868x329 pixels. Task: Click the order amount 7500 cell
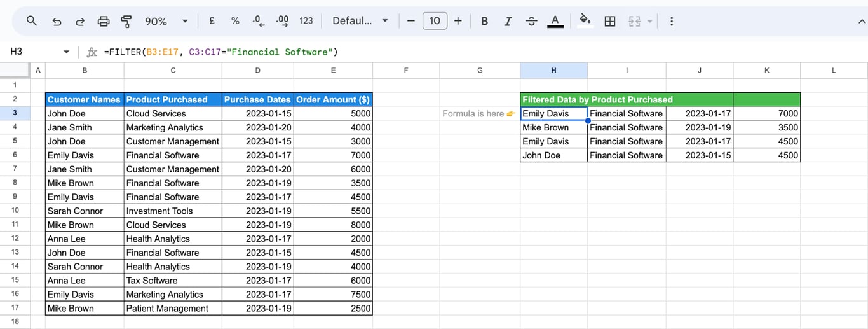coord(333,295)
